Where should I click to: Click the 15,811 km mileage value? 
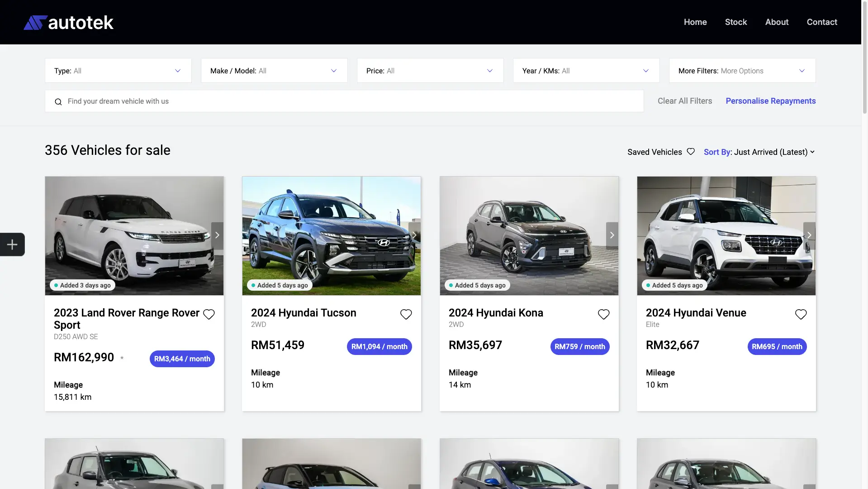point(72,397)
